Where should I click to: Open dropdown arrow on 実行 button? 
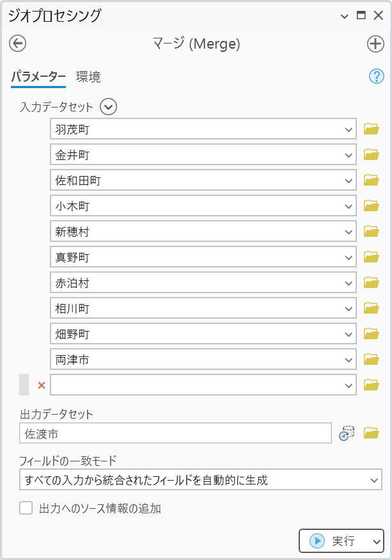click(x=375, y=541)
